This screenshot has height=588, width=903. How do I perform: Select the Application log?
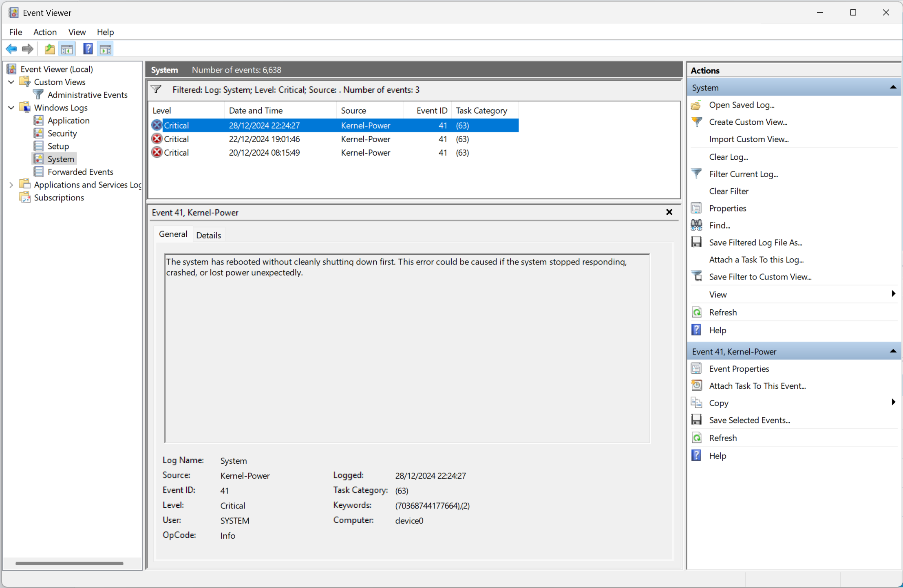point(68,120)
